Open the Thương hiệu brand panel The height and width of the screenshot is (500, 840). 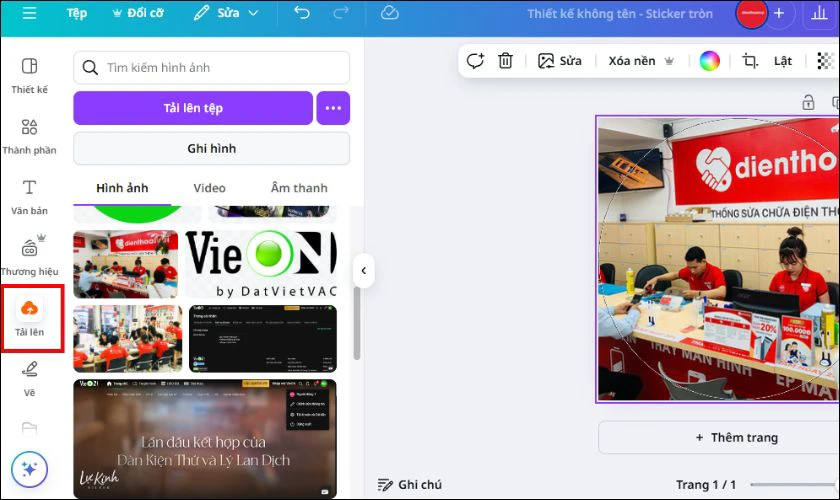(x=29, y=258)
